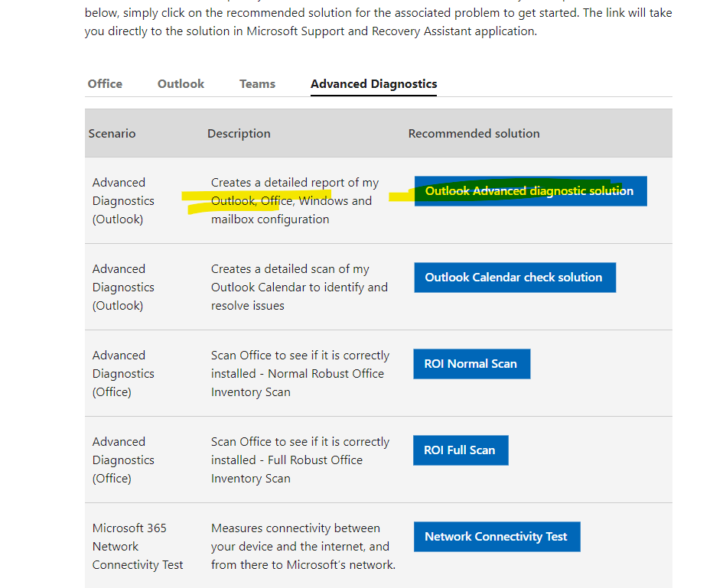Select 'Full Robust Office' description text
The height and width of the screenshot is (588, 713).
315,460
